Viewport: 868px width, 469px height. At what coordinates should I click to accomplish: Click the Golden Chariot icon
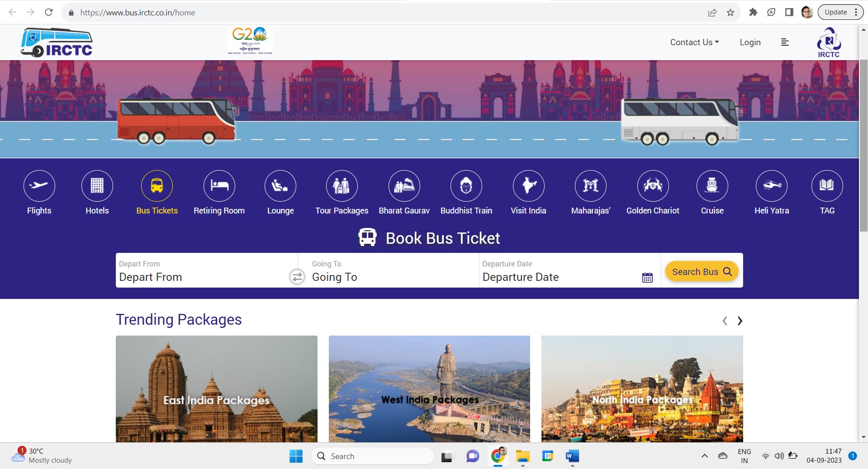(x=652, y=185)
